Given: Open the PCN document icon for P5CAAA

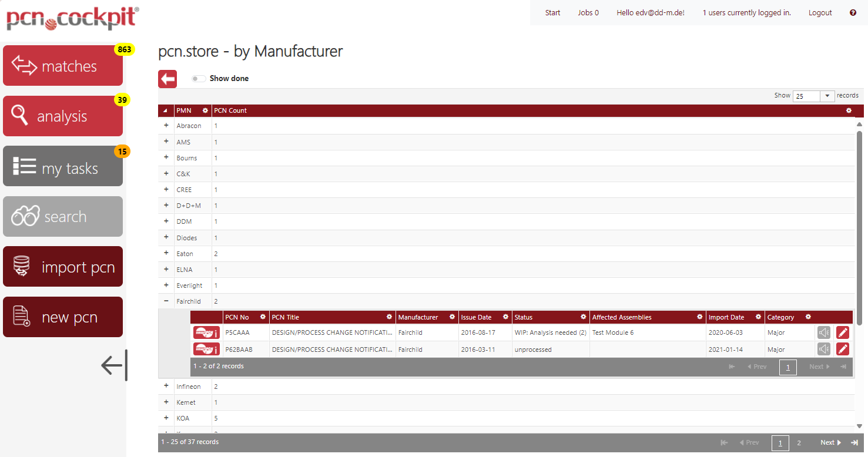Looking at the screenshot, I should [x=206, y=332].
